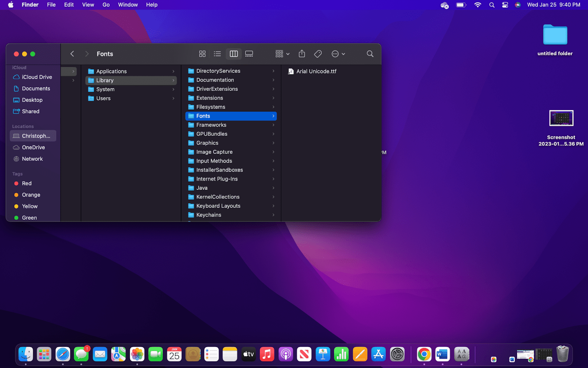588x368 pixels.
Task: Select the Frameworks folder
Action: click(x=231, y=125)
